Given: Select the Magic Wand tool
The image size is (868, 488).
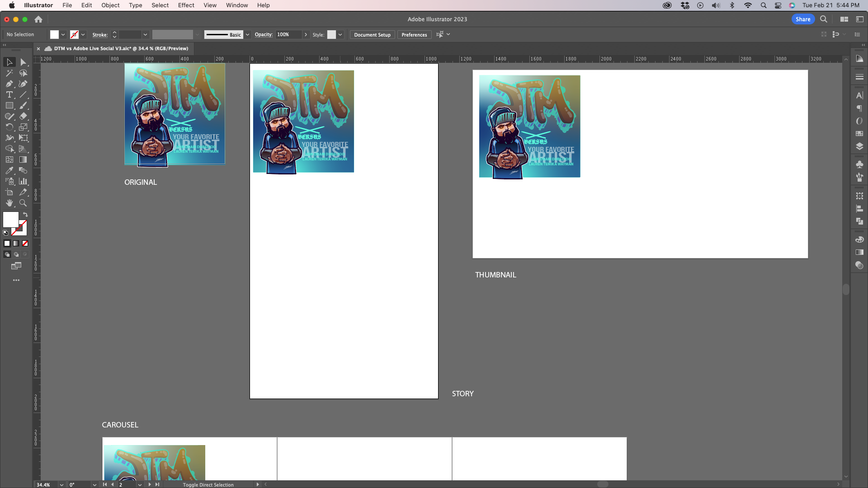Looking at the screenshot, I should [9, 73].
